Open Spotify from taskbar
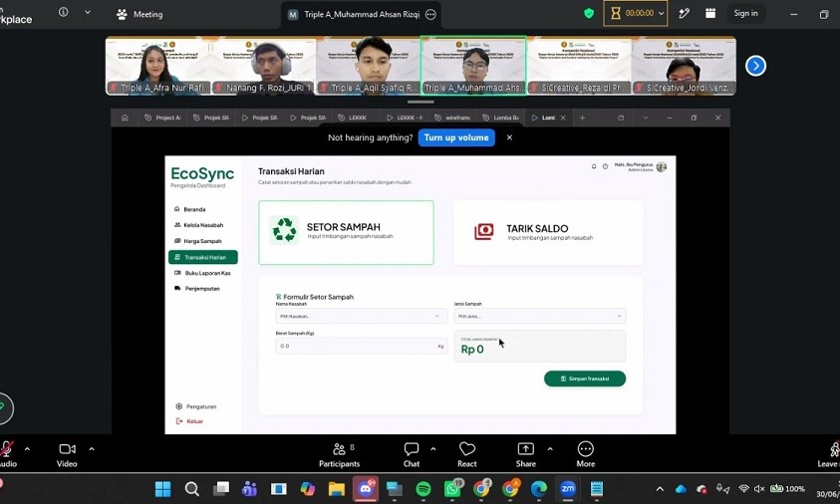 [423, 488]
